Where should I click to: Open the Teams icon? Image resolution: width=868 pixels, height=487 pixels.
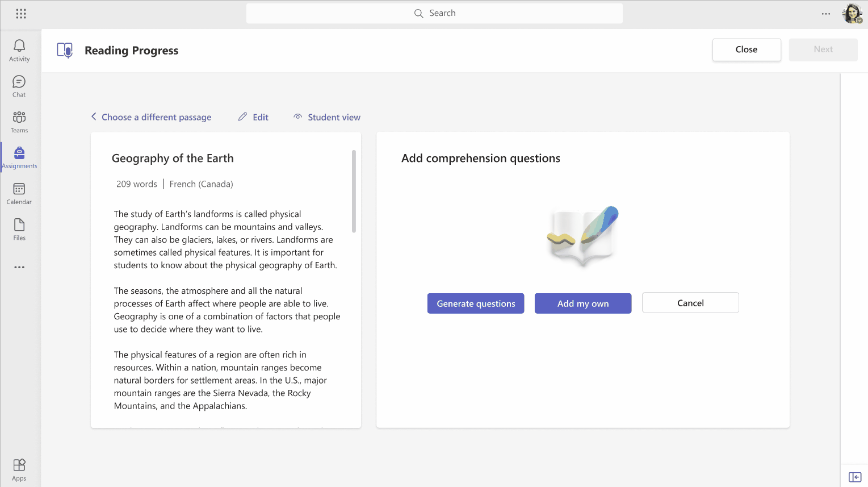click(19, 118)
